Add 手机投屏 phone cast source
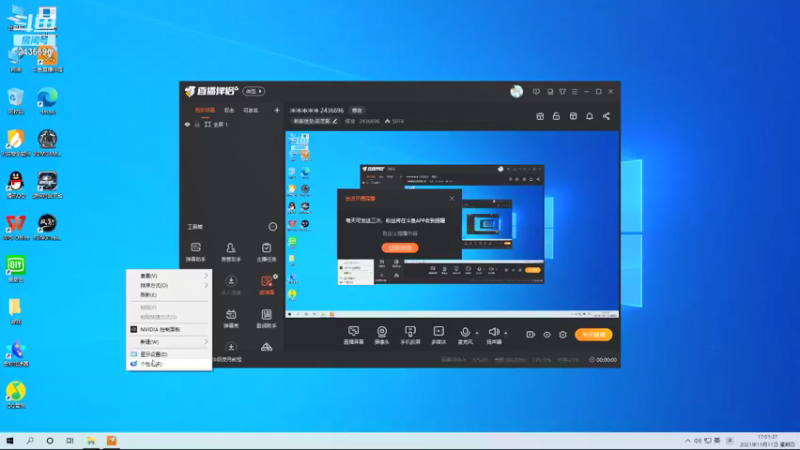The width and height of the screenshot is (800, 450). (x=410, y=335)
